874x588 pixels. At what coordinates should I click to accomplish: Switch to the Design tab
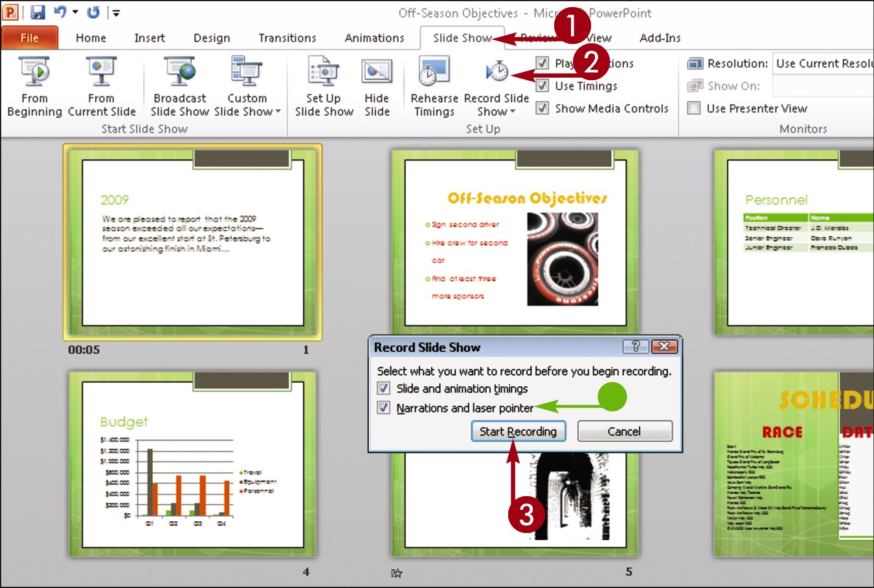click(212, 38)
